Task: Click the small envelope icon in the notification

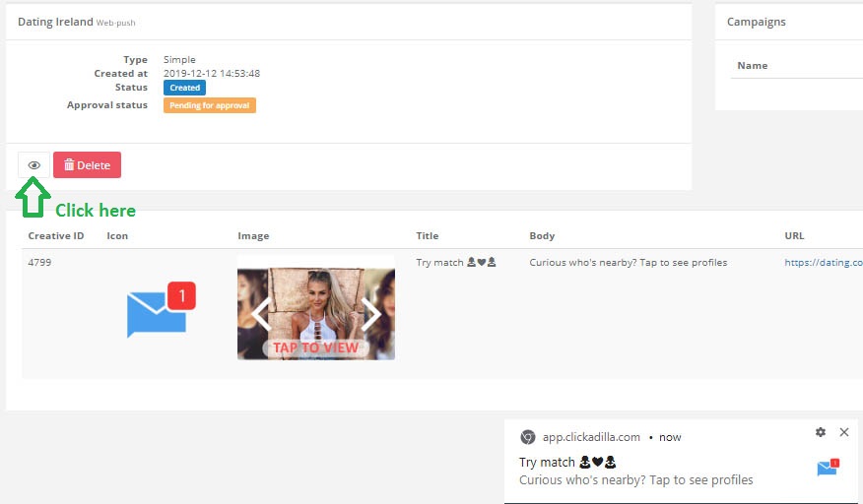Action: coord(828,469)
